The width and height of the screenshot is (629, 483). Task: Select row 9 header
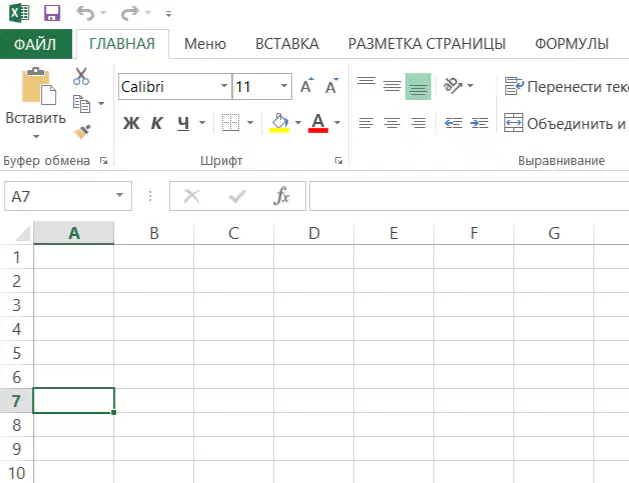pyautogui.click(x=16, y=448)
